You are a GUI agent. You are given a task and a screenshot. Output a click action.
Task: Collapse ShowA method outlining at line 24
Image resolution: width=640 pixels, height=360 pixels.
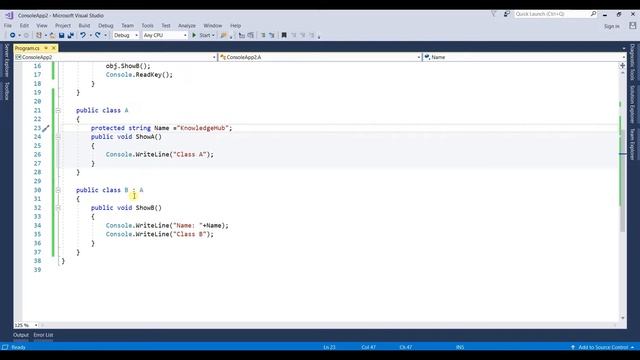point(58,137)
